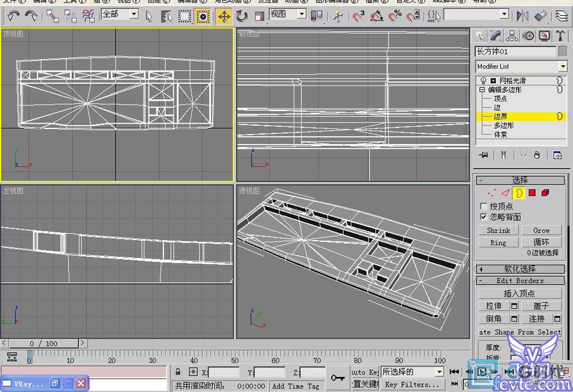Screen dimensions: 573x392
Task: Click the gray object color swatch
Action: pyautogui.click(x=563, y=51)
